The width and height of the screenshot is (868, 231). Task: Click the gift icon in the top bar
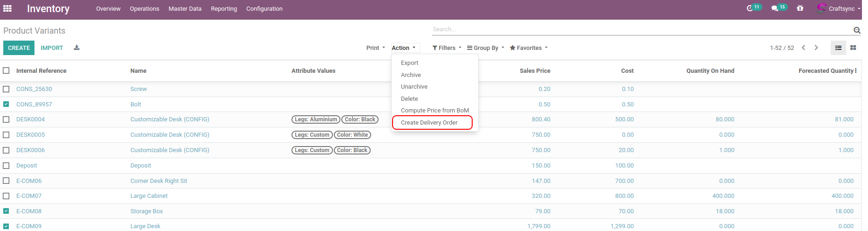tap(800, 8)
